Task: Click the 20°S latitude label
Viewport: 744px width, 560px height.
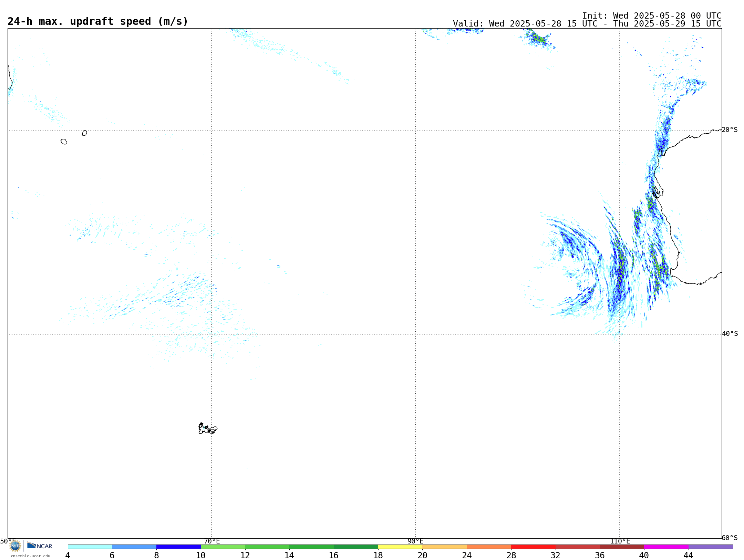Action: pyautogui.click(x=730, y=130)
